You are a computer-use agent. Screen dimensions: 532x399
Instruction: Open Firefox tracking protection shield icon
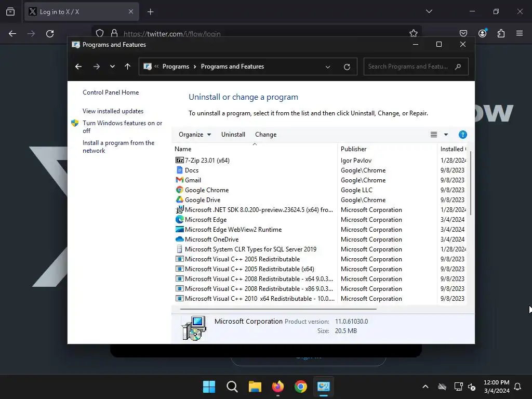(x=99, y=33)
